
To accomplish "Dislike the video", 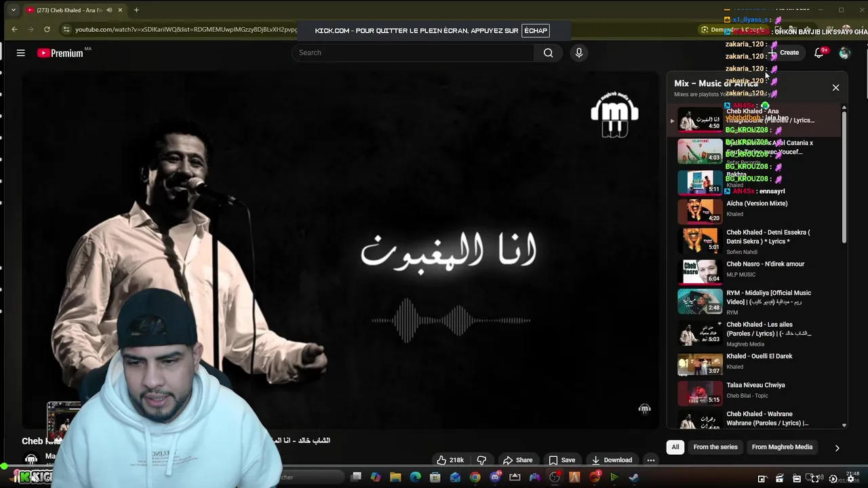I will (481, 460).
